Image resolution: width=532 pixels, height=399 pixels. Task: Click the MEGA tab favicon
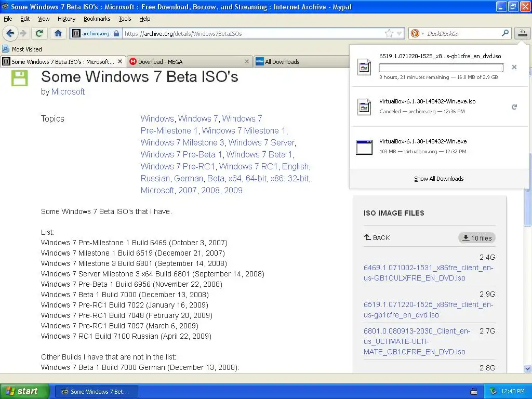point(133,61)
